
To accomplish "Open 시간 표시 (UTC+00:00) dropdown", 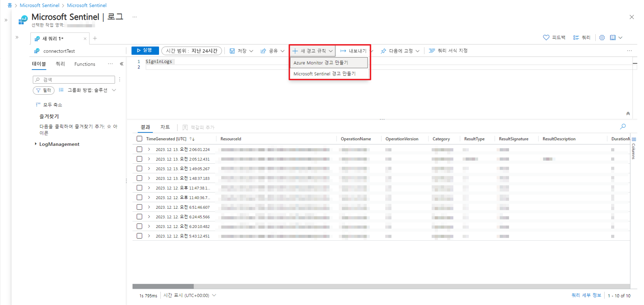I will (190, 295).
